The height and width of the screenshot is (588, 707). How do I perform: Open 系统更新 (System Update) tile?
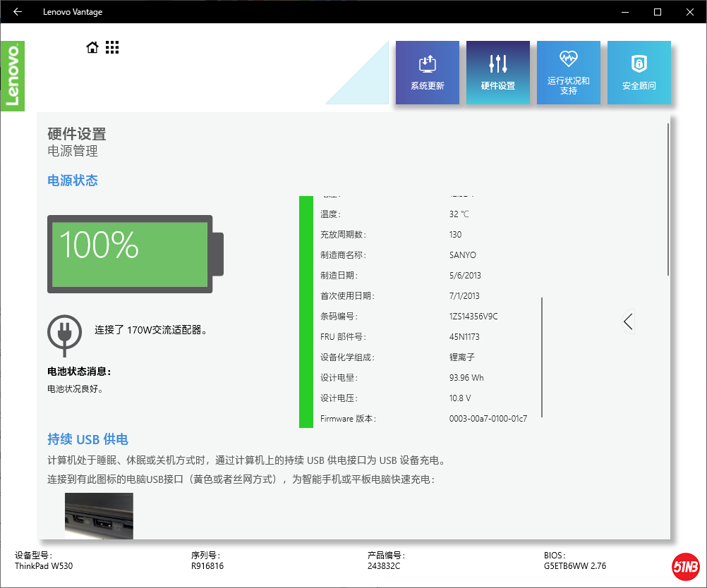pos(427,73)
